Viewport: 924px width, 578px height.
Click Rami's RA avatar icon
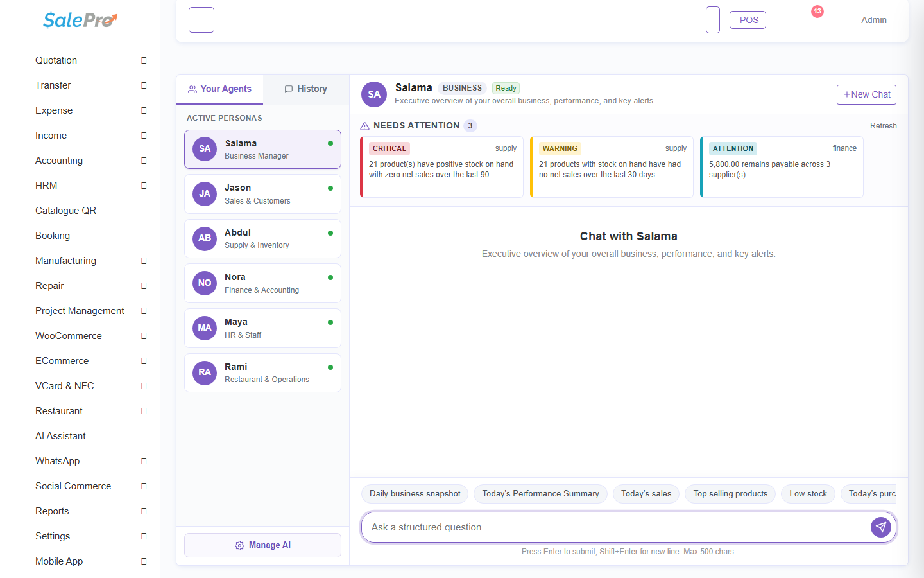click(205, 372)
